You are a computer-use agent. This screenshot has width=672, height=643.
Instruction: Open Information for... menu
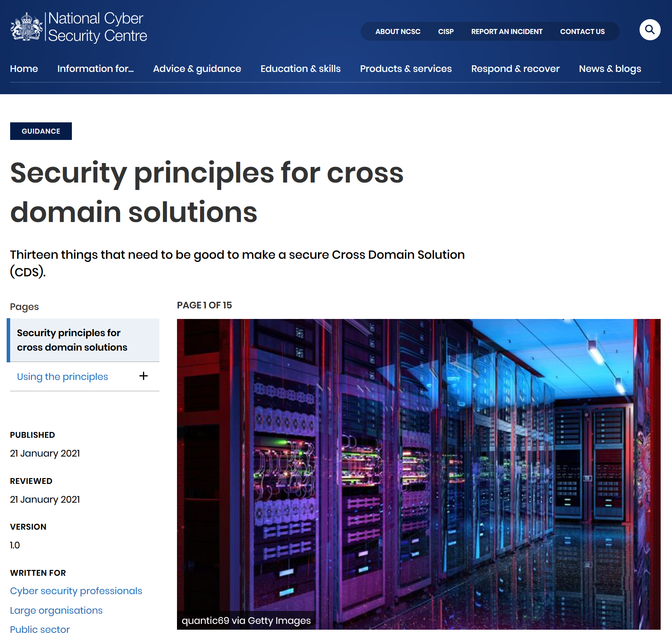coord(95,69)
